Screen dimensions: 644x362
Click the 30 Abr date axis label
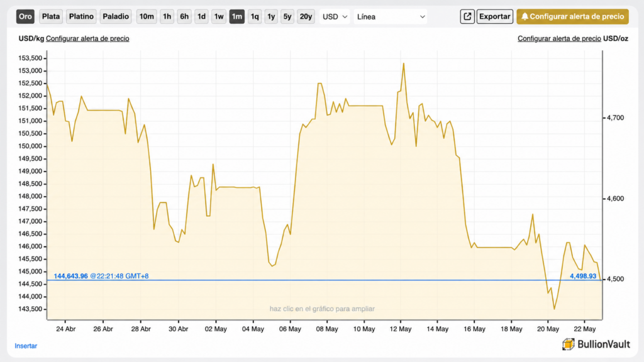(x=178, y=329)
